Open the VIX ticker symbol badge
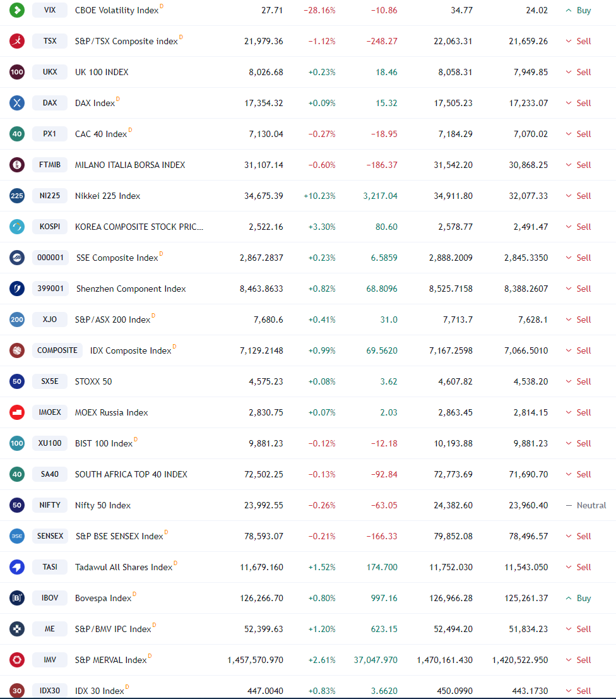 point(50,10)
